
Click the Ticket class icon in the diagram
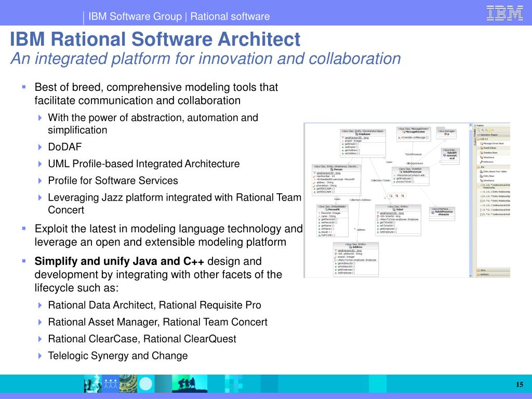394,209
